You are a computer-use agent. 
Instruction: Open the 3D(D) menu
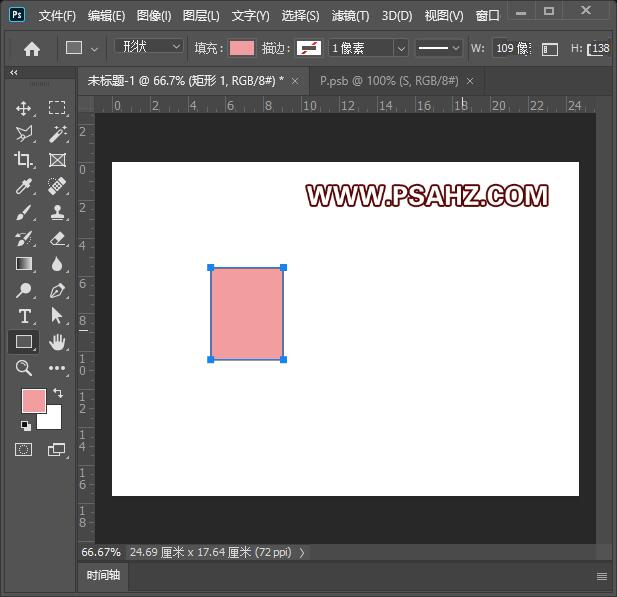(397, 16)
